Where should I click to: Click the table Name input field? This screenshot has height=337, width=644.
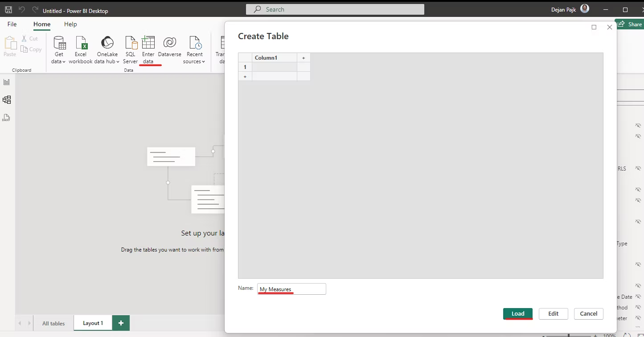[291, 289]
